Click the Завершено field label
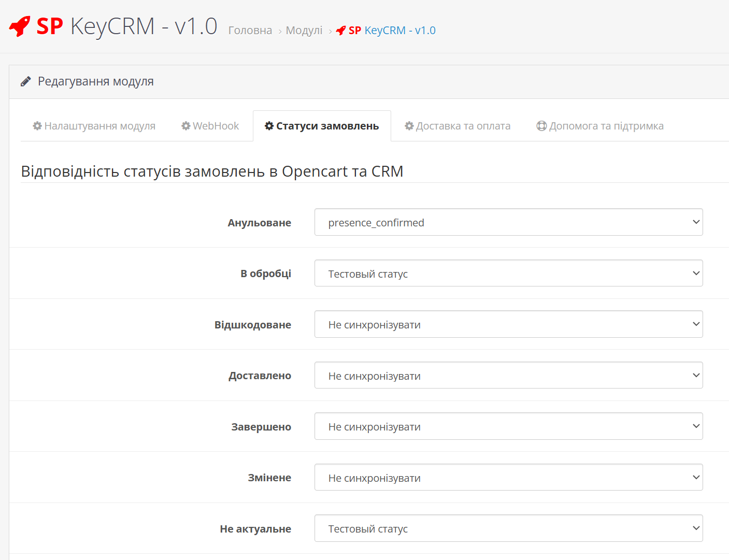This screenshot has height=560, width=729. point(261,427)
